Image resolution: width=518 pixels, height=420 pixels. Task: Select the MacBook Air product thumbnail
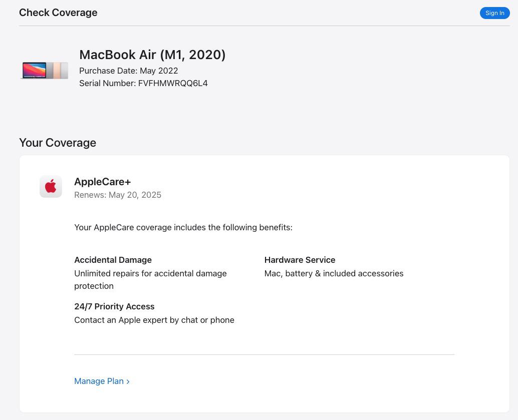pos(44,70)
